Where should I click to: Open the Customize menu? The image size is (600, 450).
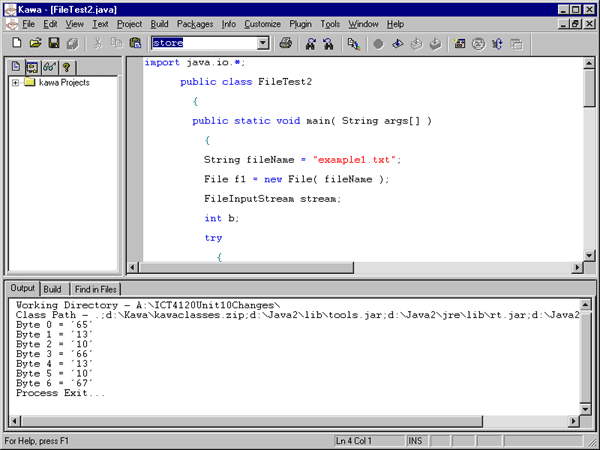[x=262, y=24]
